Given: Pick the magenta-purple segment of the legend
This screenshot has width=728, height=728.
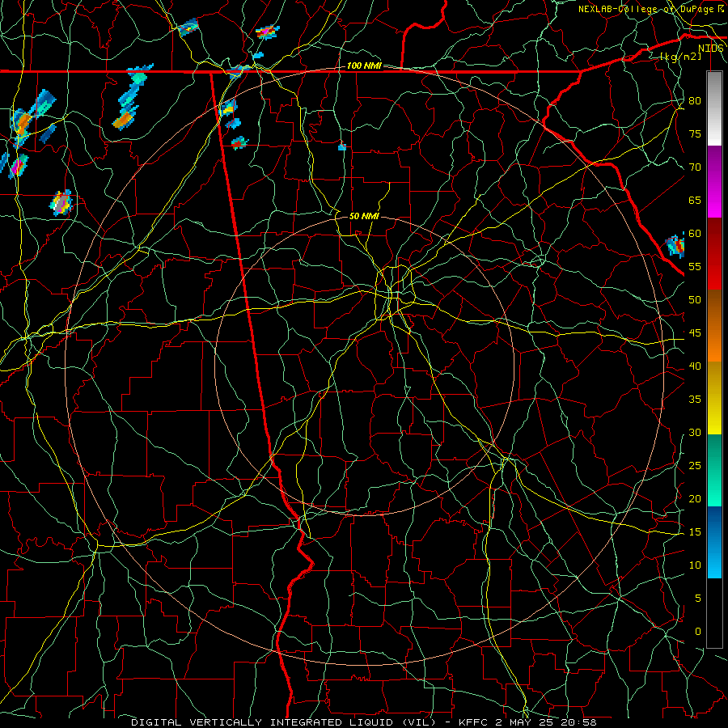Looking at the screenshot, I should click(x=714, y=181).
